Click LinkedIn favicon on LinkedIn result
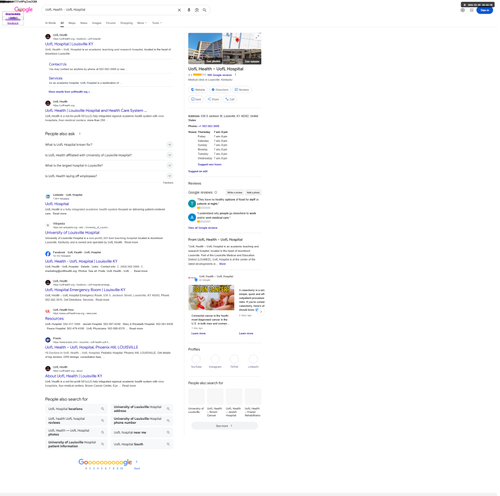 (x=48, y=196)
